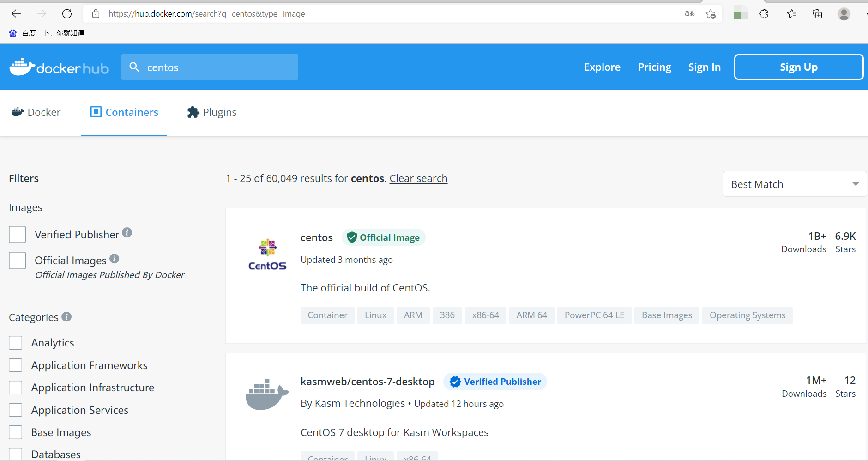Screen dimensions: 868x461
Task: Click the PowerPC 64 LE tag
Action: click(594, 315)
